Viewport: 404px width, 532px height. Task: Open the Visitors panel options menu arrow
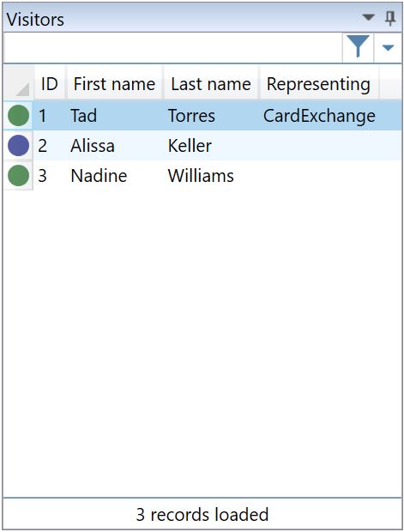(368, 16)
